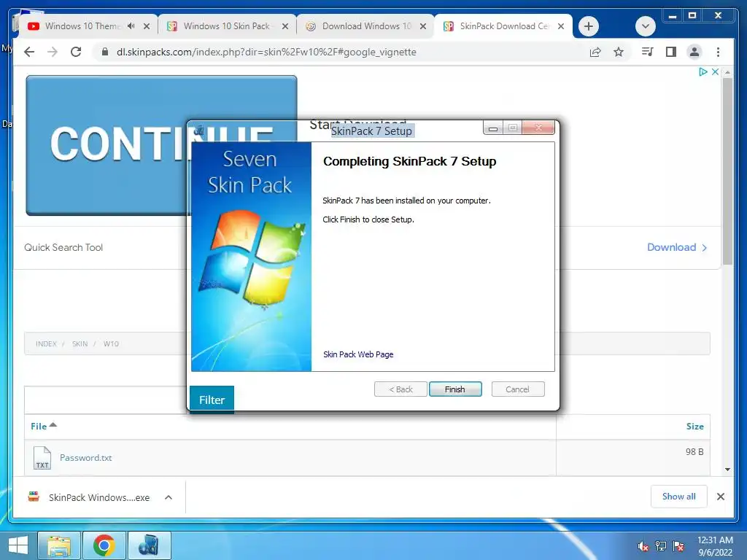
Task: Open the Chrome three-dot menu
Action: pyautogui.click(x=718, y=52)
